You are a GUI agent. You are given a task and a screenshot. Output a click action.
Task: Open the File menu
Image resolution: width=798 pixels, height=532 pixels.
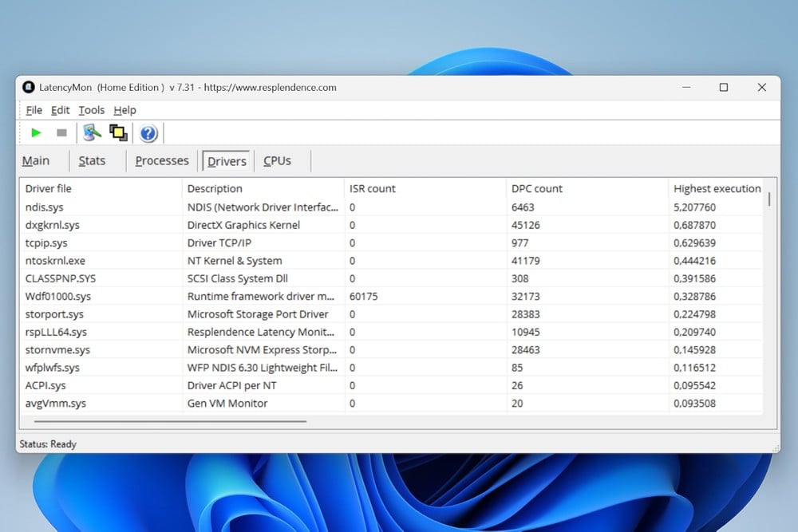(34, 110)
